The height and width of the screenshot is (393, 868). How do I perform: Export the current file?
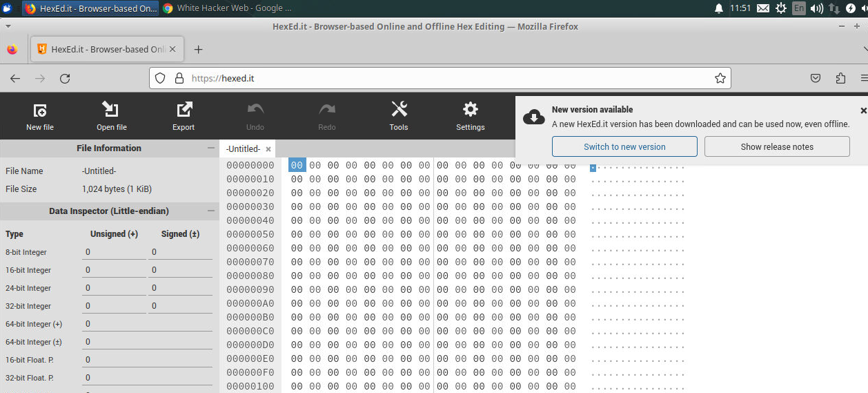click(184, 117)
